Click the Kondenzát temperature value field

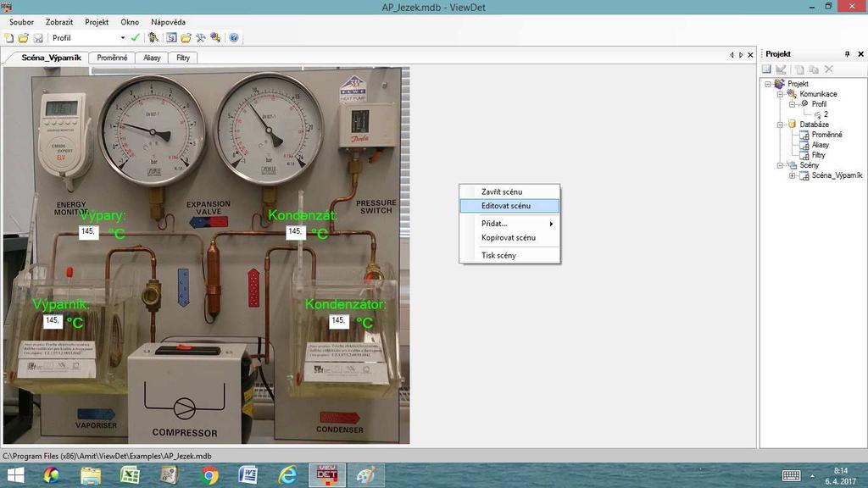pyautogui.click(x=295, y=232)
